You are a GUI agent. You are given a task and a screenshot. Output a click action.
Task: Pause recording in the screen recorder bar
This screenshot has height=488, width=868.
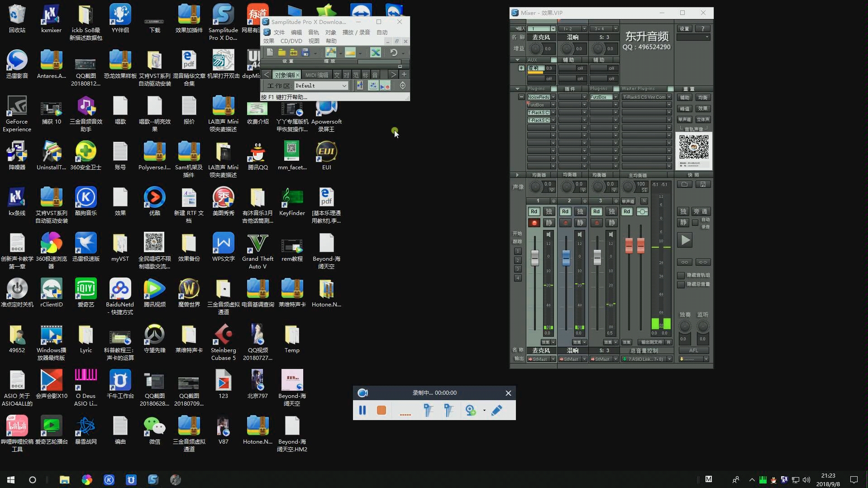[362, 410]
